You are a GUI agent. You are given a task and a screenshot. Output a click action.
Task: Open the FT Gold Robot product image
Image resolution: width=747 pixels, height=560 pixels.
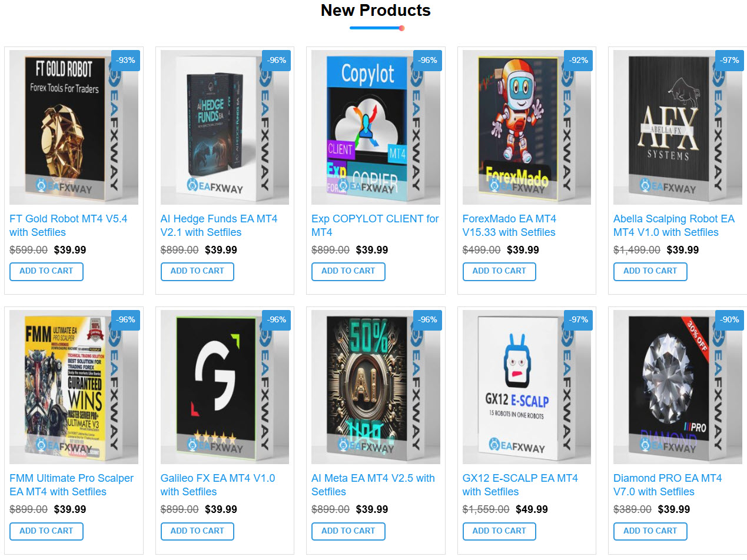pyautogui.click(x=74, y=127)
